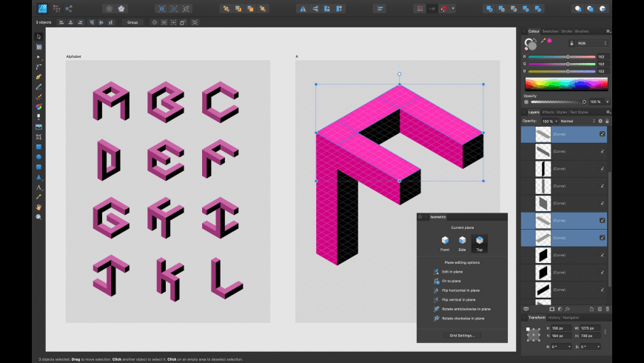Toggle the snapping magnet icon
Image resolution: width=644 pixels, height=363 pixels.
click(444, 8)
